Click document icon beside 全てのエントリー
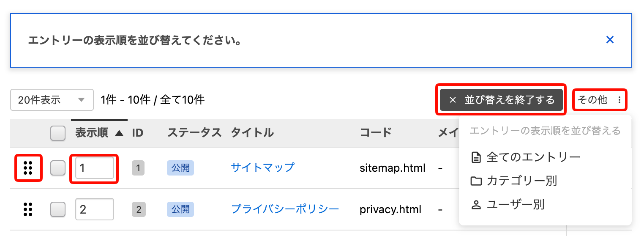 pos(476,157)
